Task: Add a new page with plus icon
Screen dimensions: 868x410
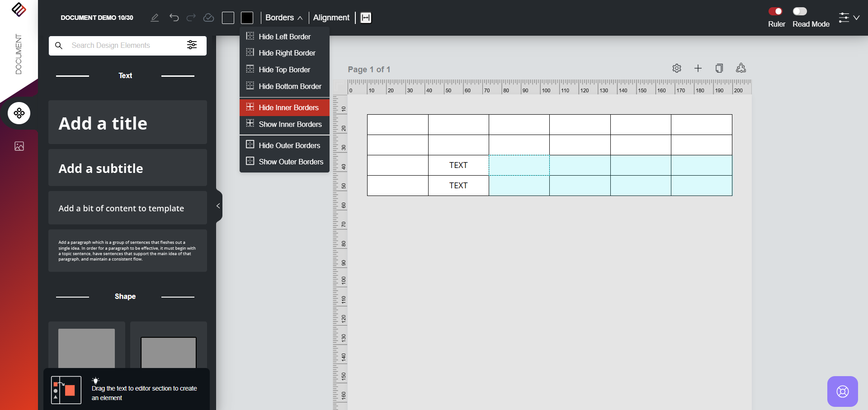Action: tap(698, 68)
